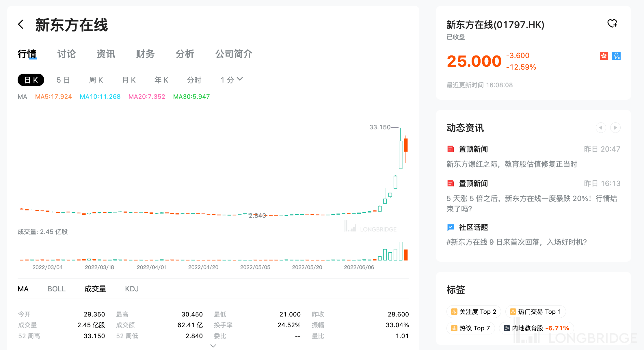Click the 2022/04/01 date label
The image size is (644, 350).
tap(151, 267)
